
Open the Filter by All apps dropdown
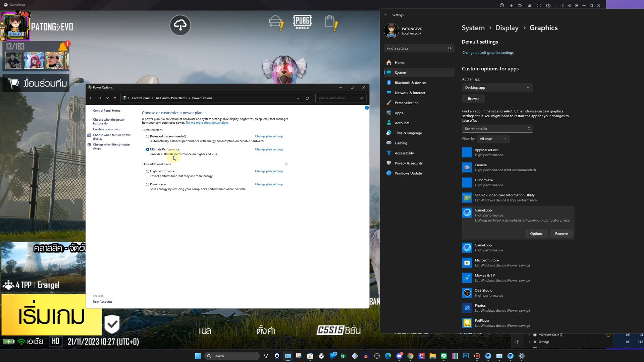point(492,139)
